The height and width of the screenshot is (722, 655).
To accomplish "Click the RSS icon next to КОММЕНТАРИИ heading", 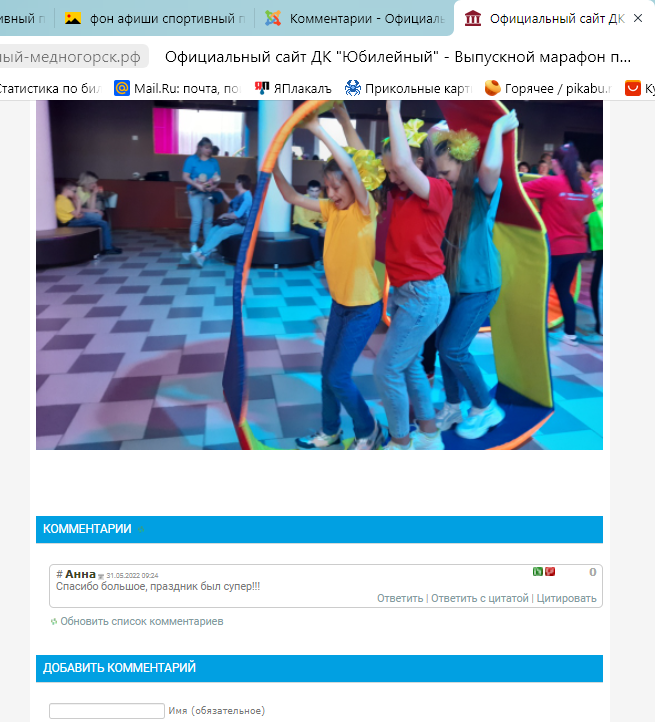I will 141,530.
